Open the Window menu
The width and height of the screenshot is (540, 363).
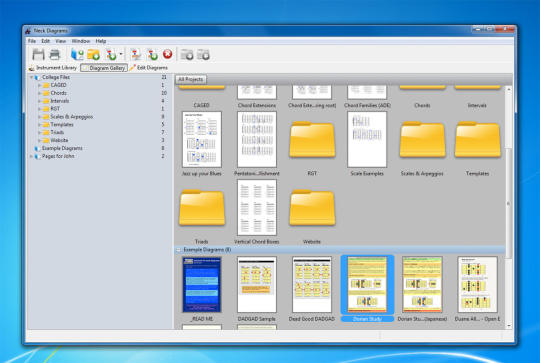(x=81, y=41)
